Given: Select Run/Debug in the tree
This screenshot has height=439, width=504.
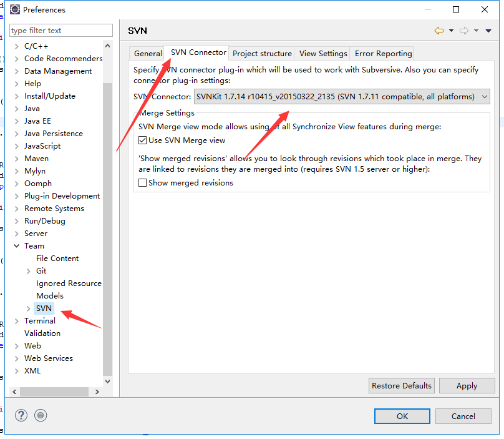Looking at the screenshot, I should pos(45,221).
